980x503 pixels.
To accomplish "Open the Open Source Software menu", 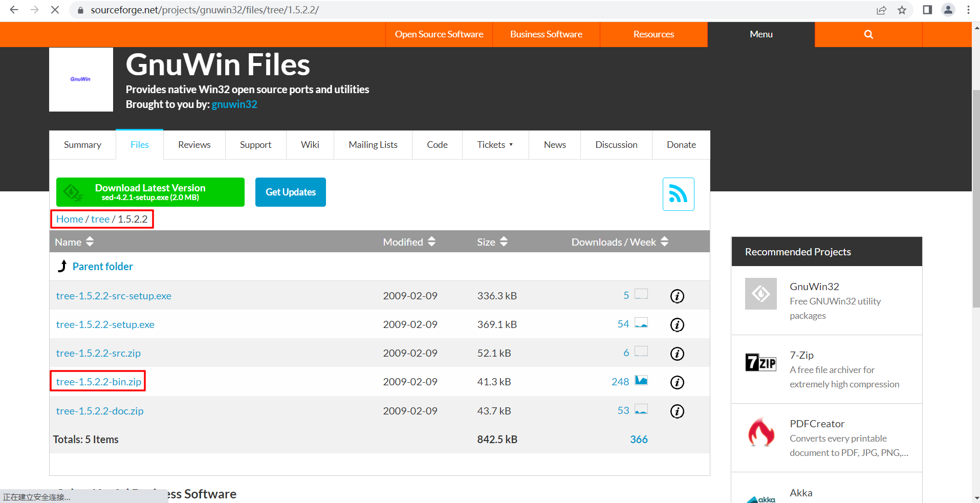I will point(439,34).
